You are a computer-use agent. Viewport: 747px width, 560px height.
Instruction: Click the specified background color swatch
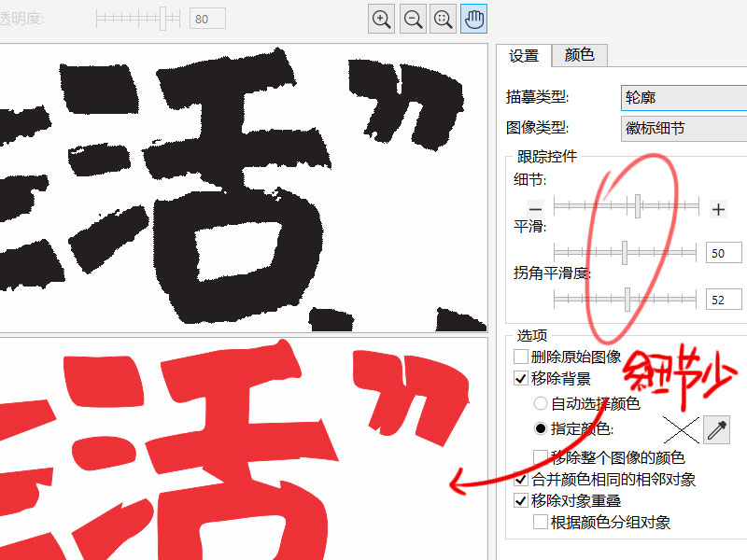pos(682,430)
